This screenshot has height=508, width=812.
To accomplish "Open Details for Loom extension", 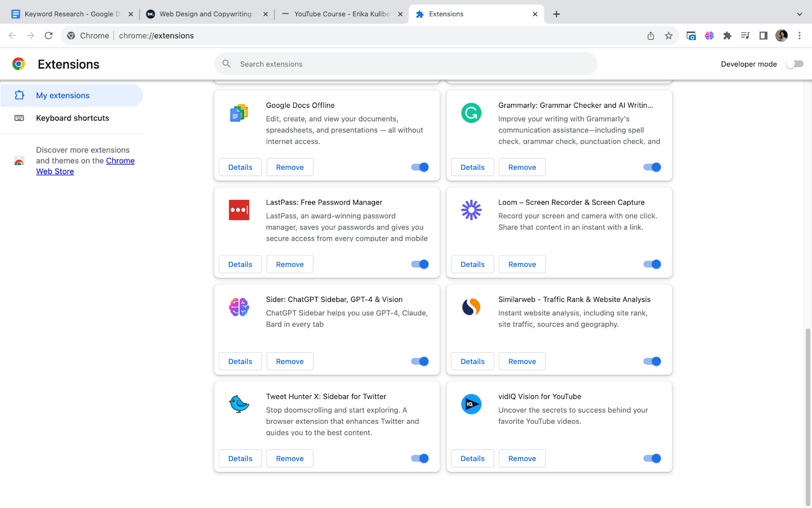I will pyautogui.click(x=472, y=264).
